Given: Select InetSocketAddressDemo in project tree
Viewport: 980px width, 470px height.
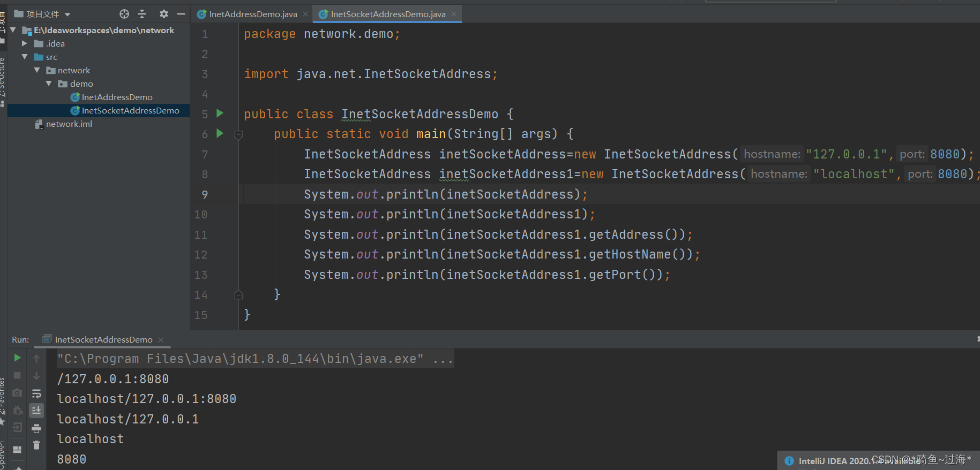Looking at the screenshot, I should 130,110.
